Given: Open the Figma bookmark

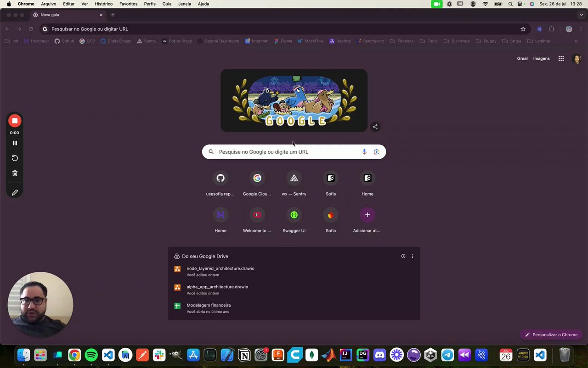Looking at the screenshot, I should click(283, 41).
